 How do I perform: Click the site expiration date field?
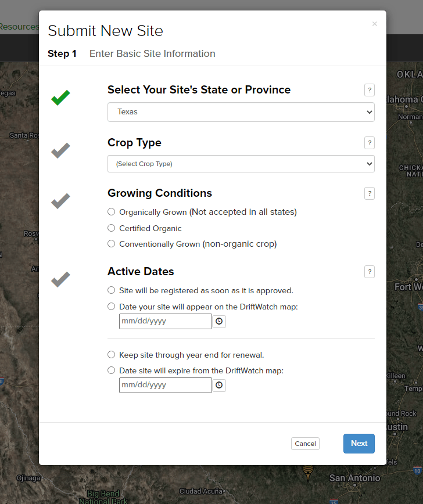(165, 385)
